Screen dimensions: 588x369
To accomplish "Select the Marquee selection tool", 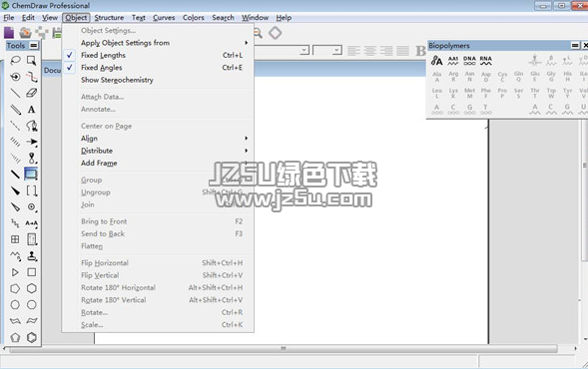I will point(32,60).
